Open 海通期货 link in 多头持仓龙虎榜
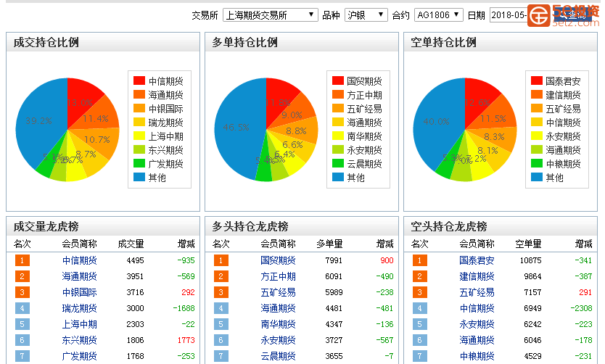Screen dimensions: 605x364 point(278,308)
